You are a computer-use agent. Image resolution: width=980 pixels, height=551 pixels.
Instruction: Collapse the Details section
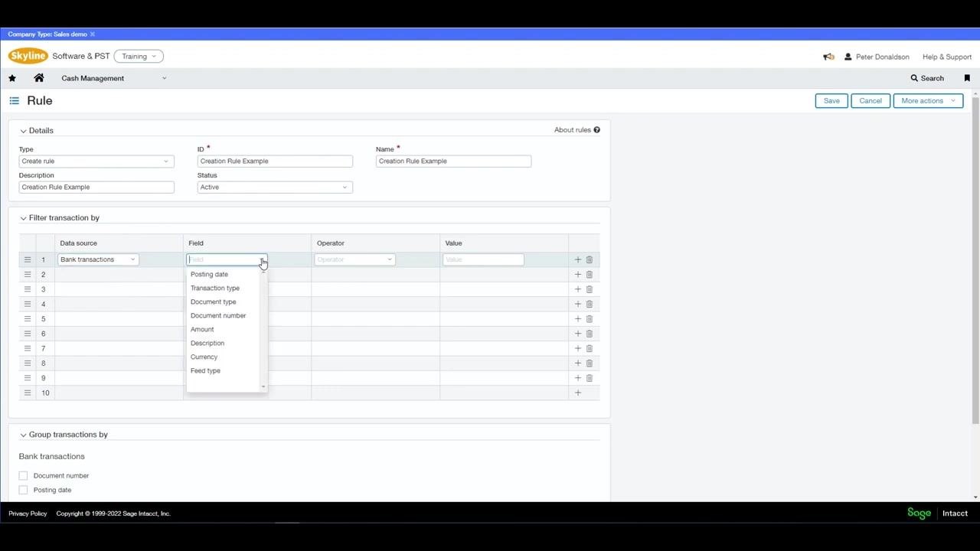pyautogui.click(x=23, y=131)
